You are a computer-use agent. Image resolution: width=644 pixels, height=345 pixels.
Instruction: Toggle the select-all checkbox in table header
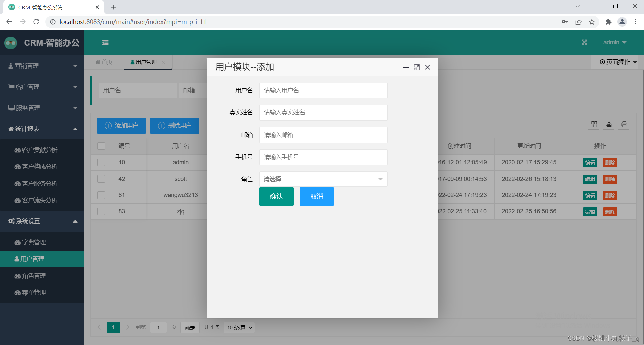[x=101, y=146]
